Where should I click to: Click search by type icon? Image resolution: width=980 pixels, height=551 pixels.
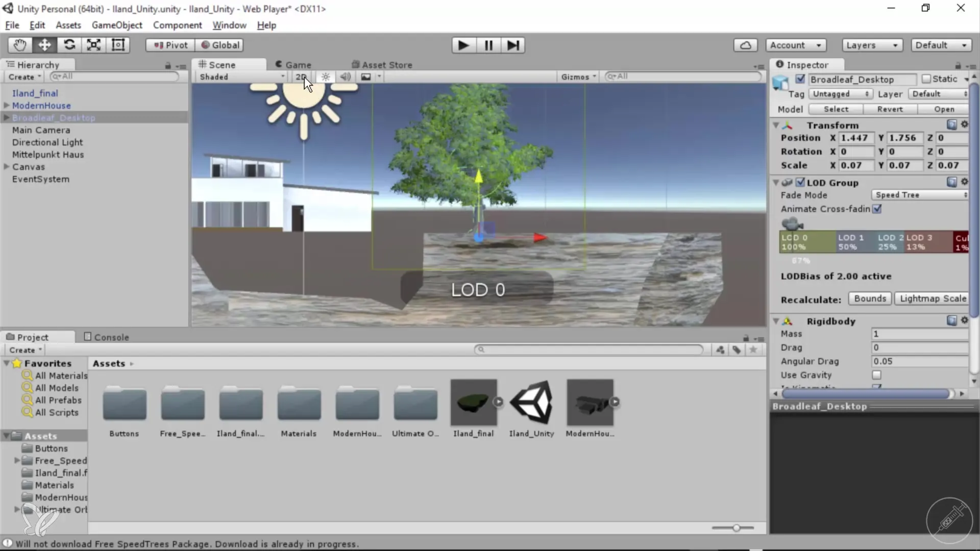pyautogui.click(x=720, y=350)
